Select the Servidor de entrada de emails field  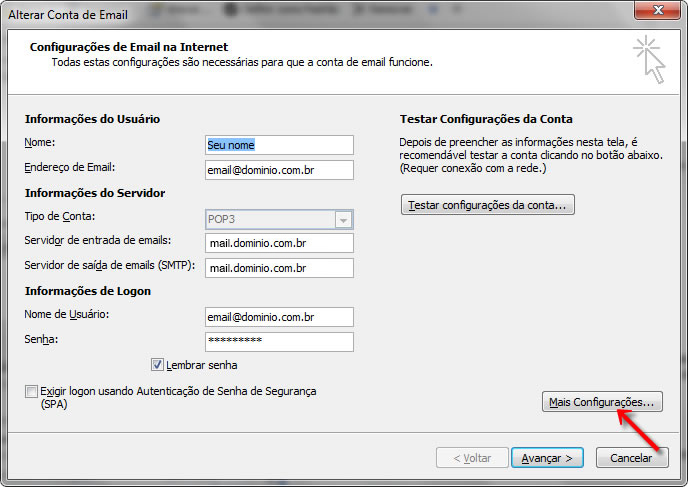279,243
